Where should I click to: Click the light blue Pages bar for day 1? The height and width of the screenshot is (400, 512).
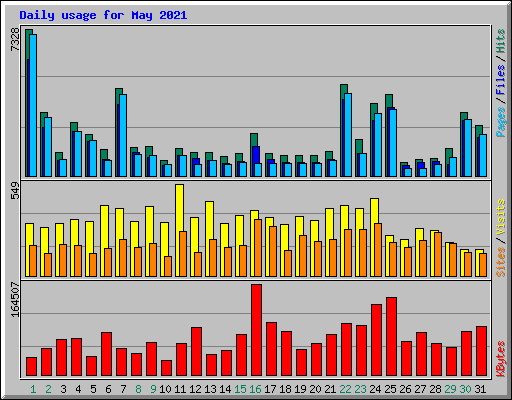click(33, 105)
